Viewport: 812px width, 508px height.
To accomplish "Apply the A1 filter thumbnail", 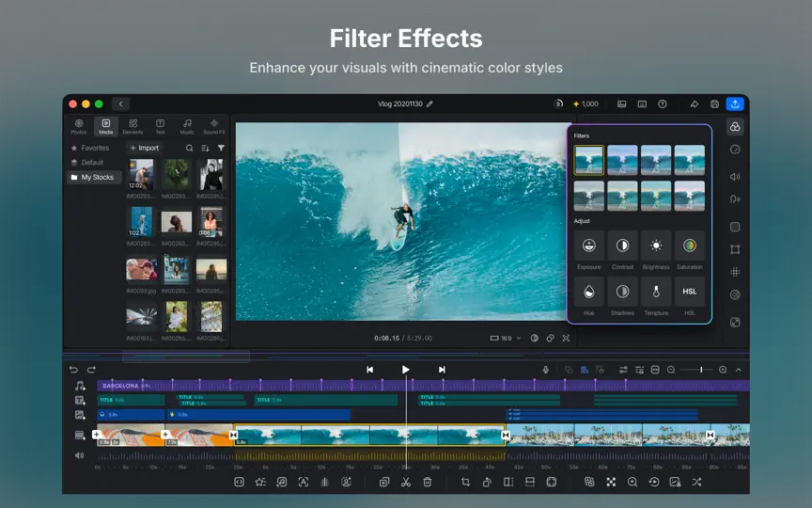I will click(x=589, y=160).
